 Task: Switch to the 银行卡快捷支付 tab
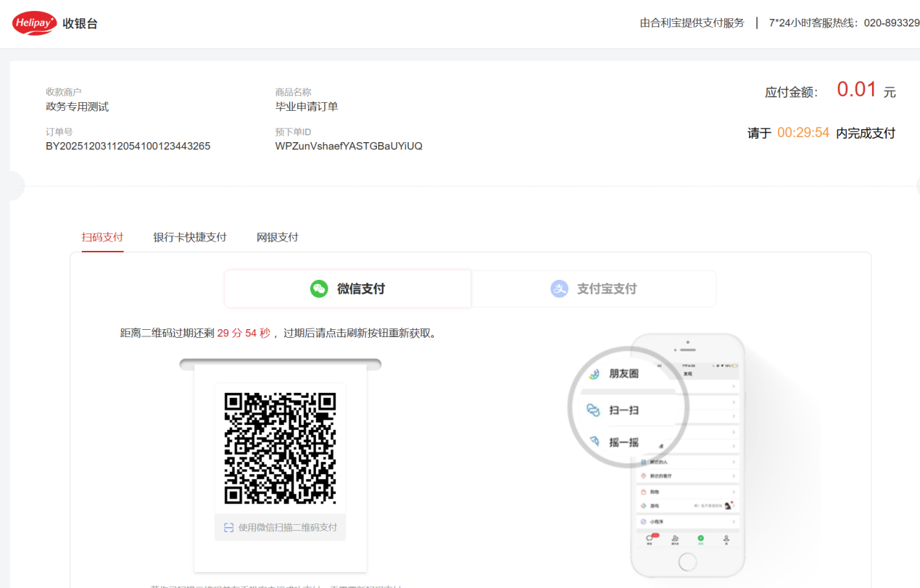(x=190, y=236)
